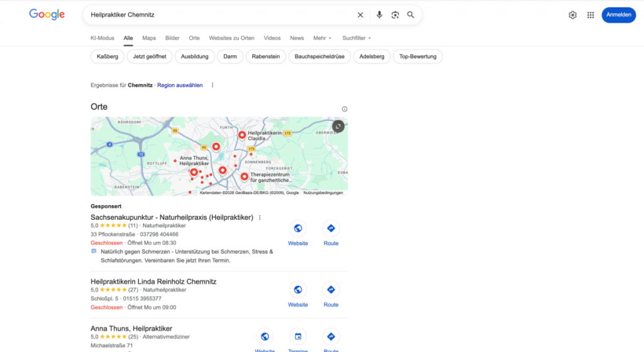The width and height of the screenshot is (644, 352).
Task: Click the Google logo
Action: point(47,14)
